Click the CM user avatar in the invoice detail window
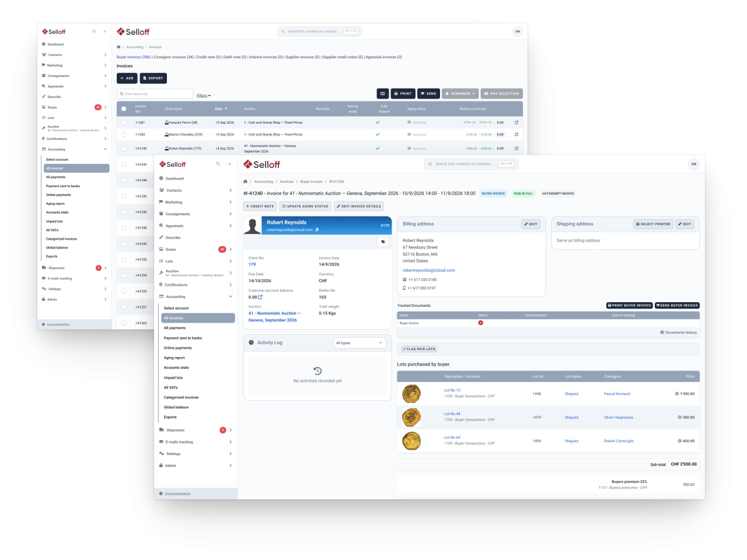747x560 pixels. 693,164
